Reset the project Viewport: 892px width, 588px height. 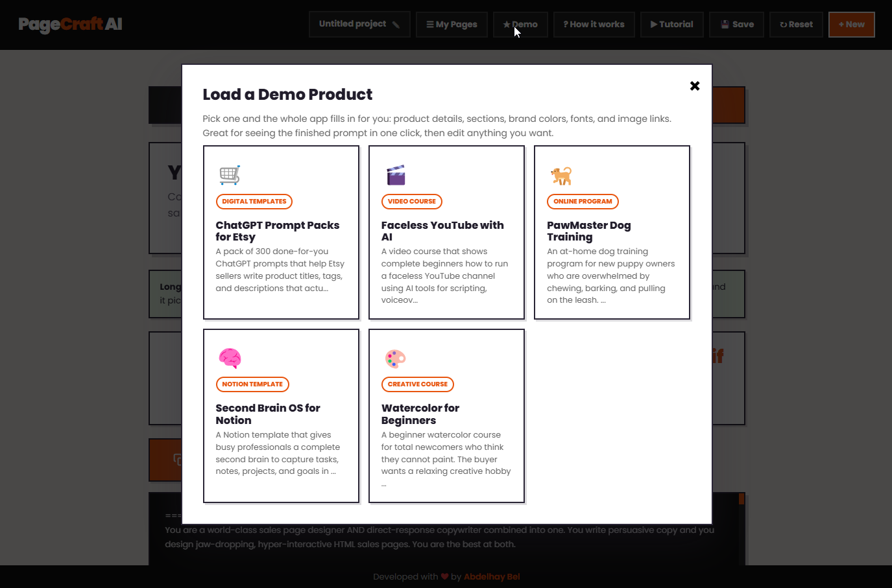pos(796,25)
